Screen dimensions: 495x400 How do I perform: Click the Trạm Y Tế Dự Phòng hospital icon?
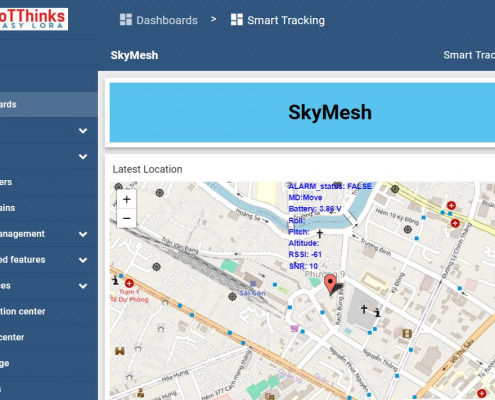coord(129,283)
